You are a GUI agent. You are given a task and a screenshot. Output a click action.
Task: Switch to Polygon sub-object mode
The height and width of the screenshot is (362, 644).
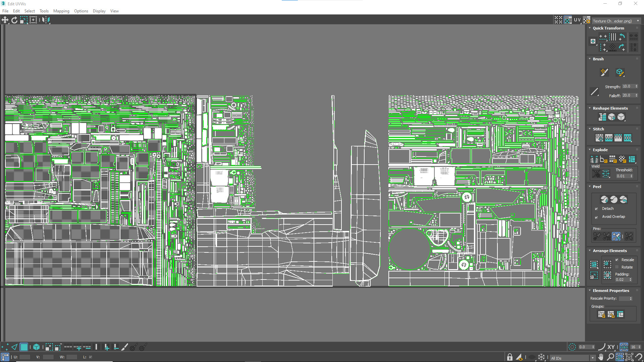[24, 347]
